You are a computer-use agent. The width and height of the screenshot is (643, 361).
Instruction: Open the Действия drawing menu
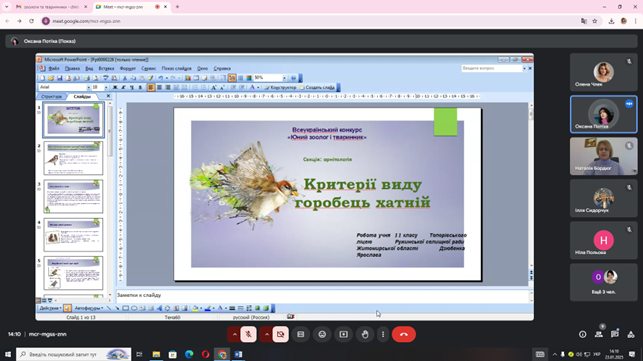point(50,308)
